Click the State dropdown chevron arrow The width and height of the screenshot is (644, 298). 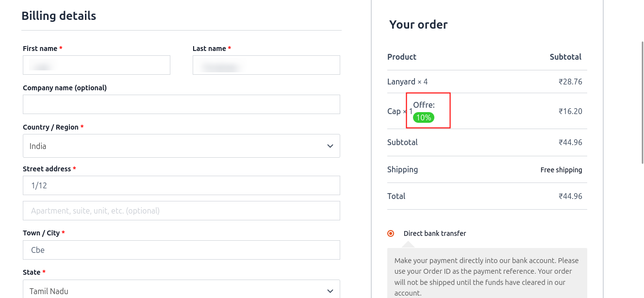[x=330, y=291]
